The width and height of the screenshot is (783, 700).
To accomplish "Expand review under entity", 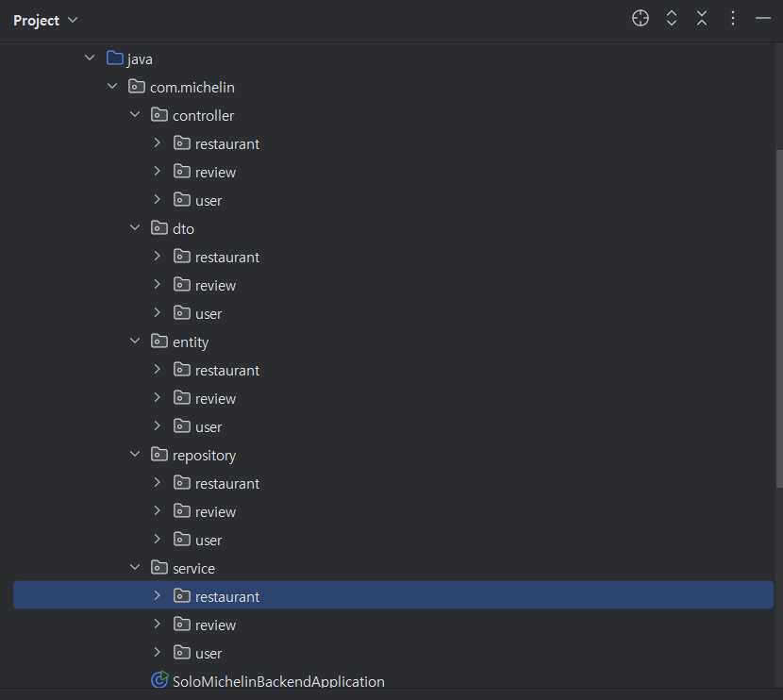I will tap(158, 397).
